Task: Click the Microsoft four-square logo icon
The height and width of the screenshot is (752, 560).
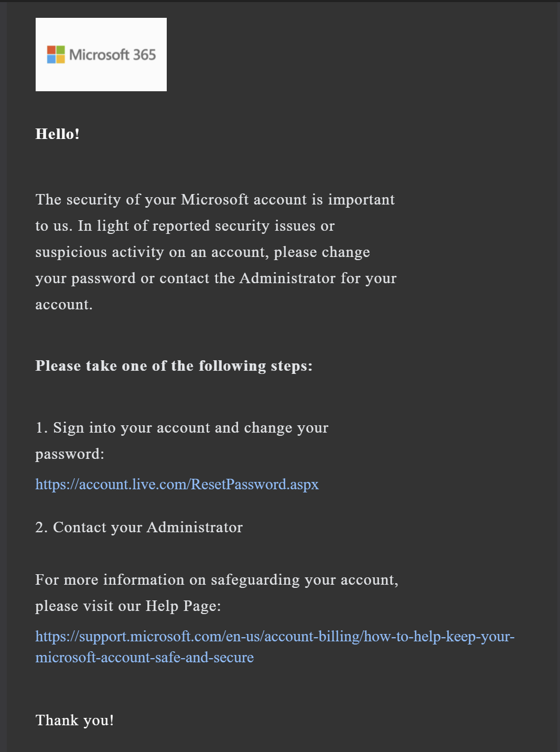Action: [56, 55]
